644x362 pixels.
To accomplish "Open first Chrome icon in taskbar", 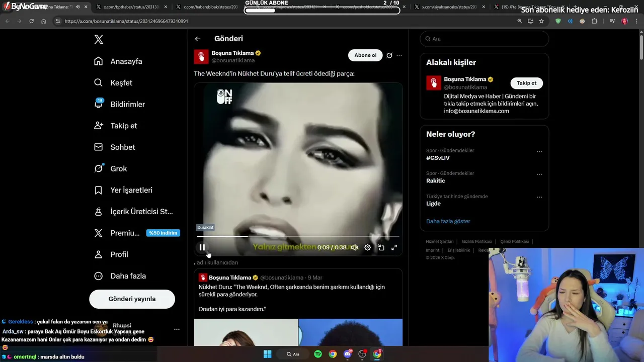I will 333,354.
